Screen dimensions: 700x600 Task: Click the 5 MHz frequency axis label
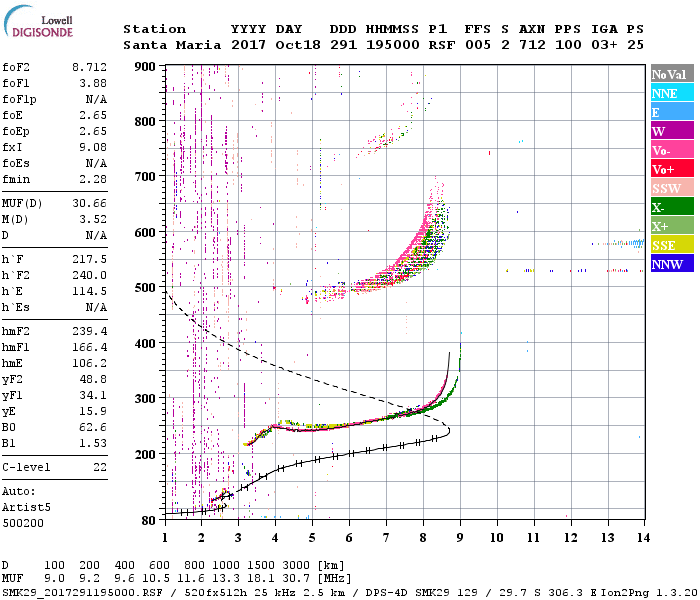pyautogui.click(x=312, y=538)
